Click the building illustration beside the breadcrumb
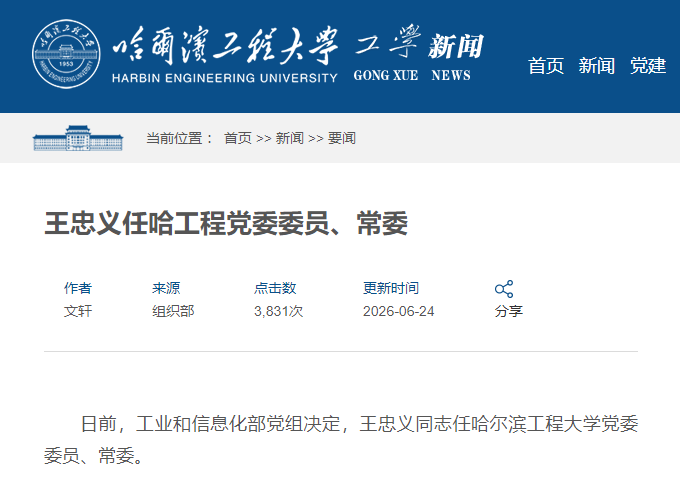The image size is (680, 488). tap(78, 138)
